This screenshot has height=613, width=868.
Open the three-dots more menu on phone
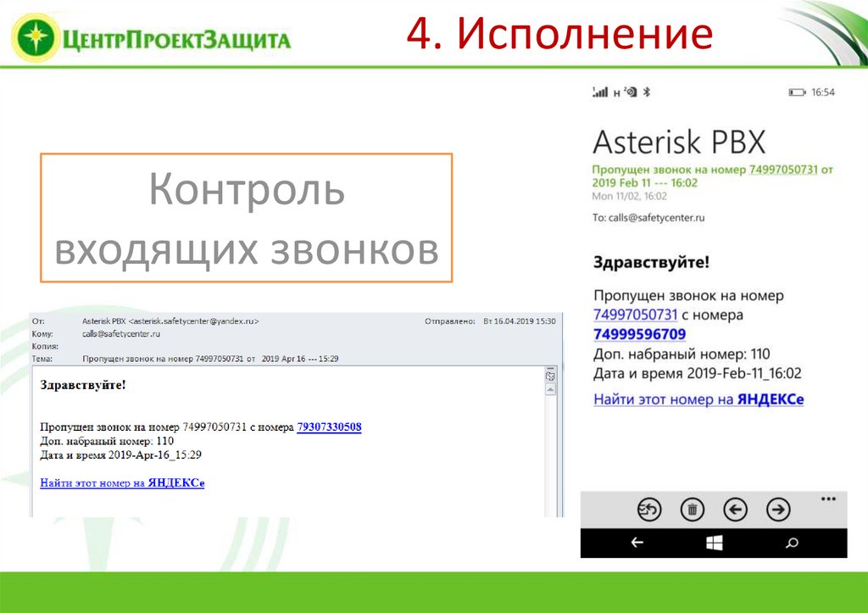click(x=828, y=499)
